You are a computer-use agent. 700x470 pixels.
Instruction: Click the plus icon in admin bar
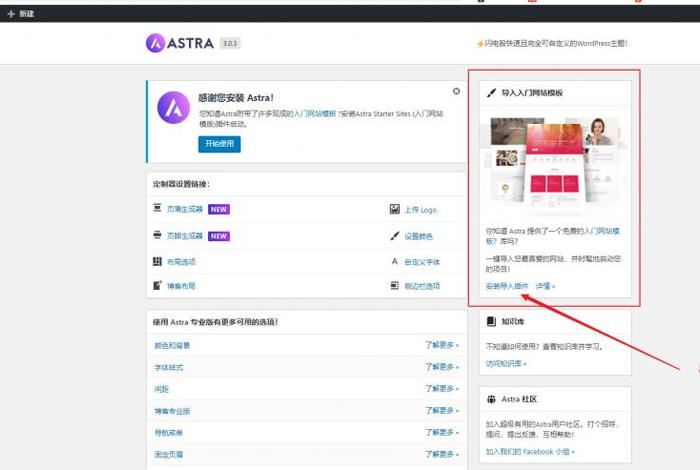coord(11,14)
